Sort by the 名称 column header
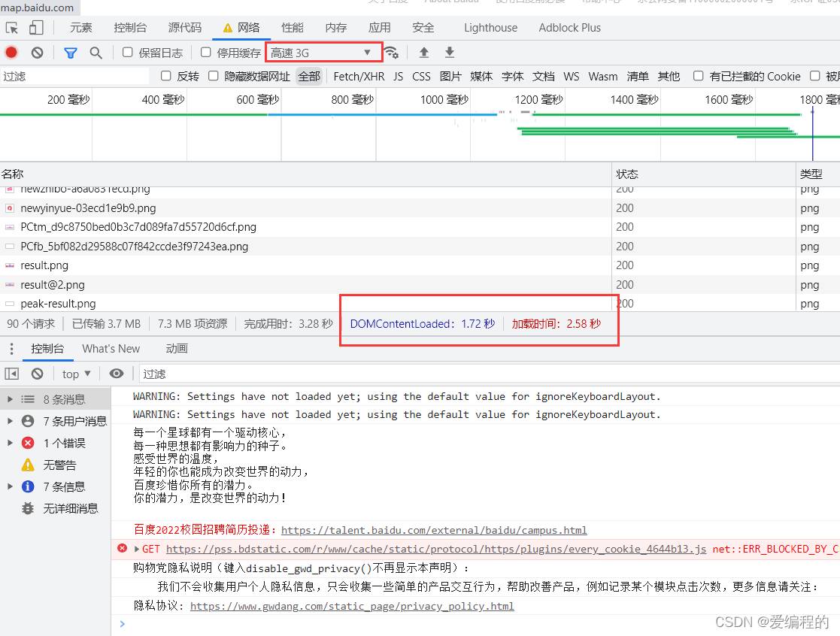Image resolution: width=840 pixels, height=636 pixels. (305, 174)
